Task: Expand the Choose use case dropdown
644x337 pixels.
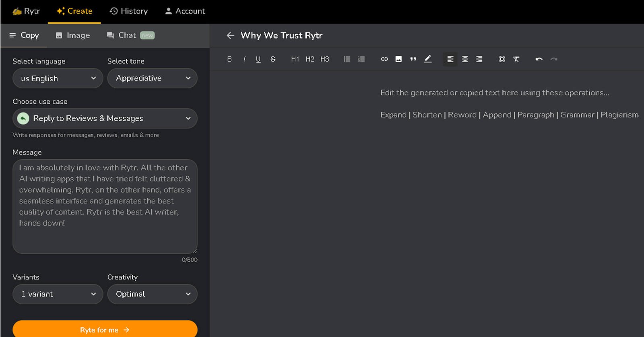Action: tap(105, 118)
